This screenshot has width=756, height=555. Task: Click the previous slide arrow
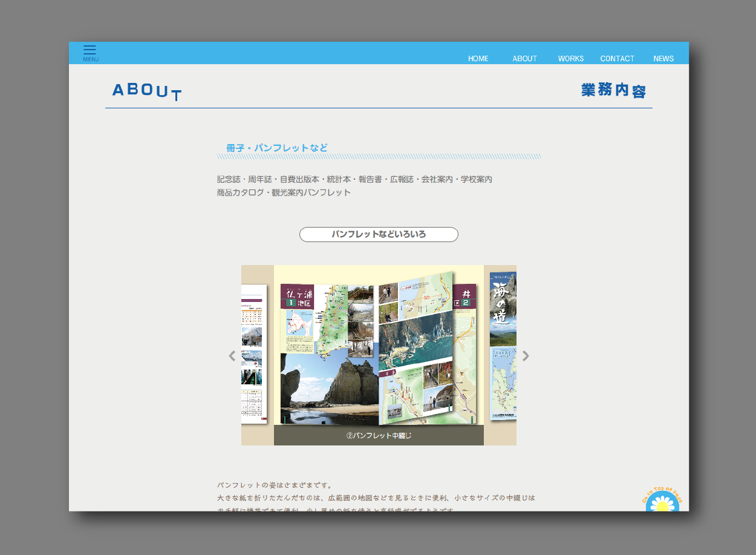pos(232,356)
